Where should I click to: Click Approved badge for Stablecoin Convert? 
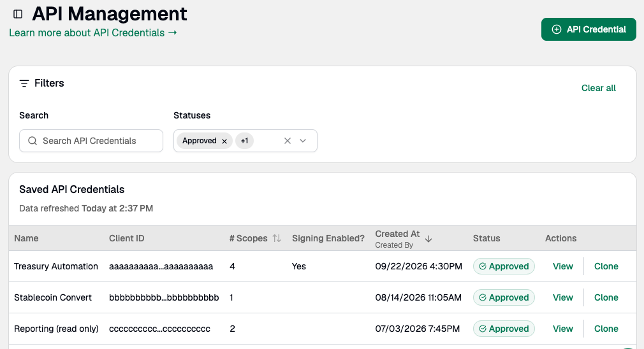504,297
